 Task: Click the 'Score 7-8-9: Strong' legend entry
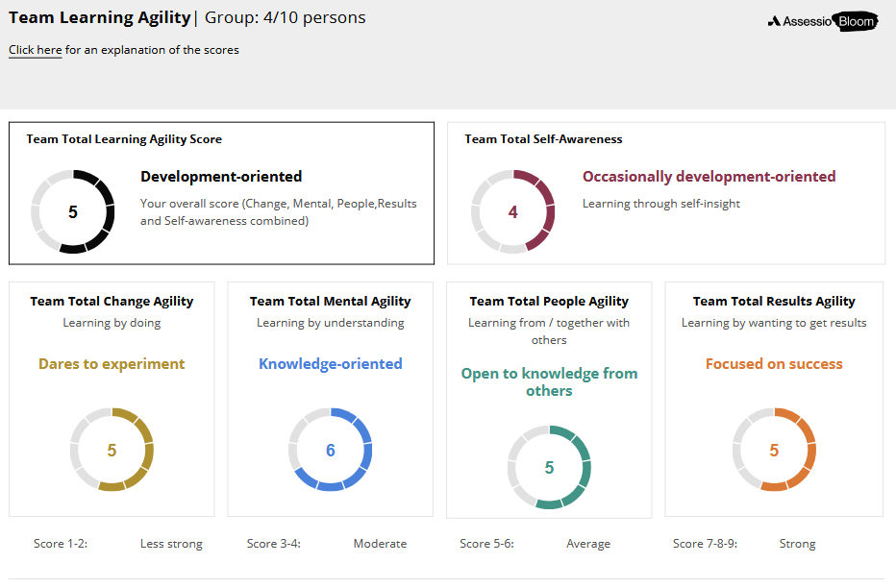point(744,544)
